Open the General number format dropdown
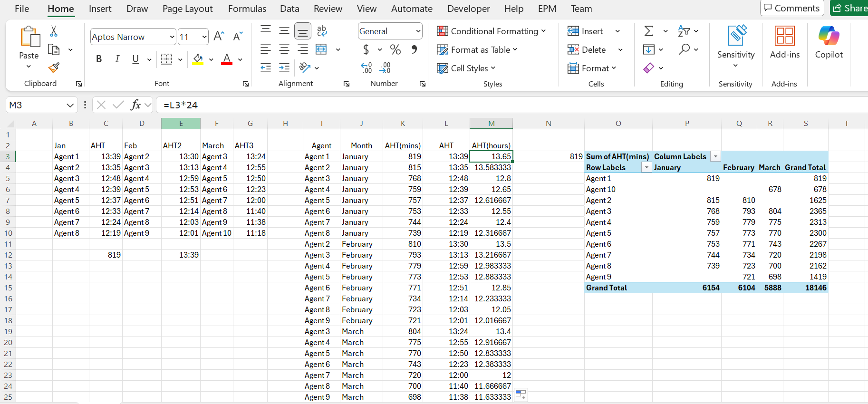 point(418,31)
